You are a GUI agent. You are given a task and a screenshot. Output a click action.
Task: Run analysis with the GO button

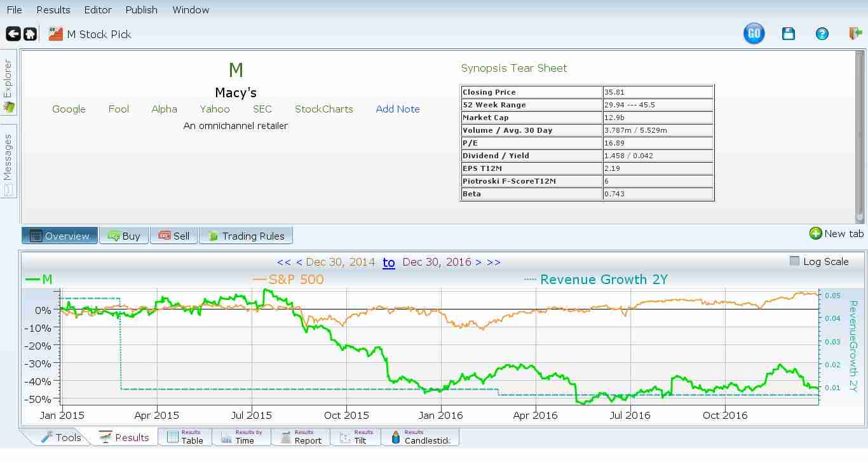pyautogui.click(x=754, y=34)
